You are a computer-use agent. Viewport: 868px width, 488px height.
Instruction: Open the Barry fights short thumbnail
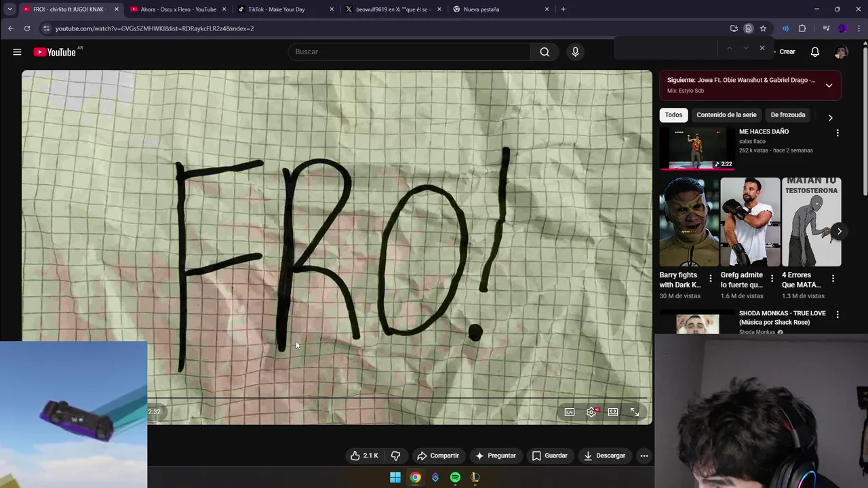point(689,222)
